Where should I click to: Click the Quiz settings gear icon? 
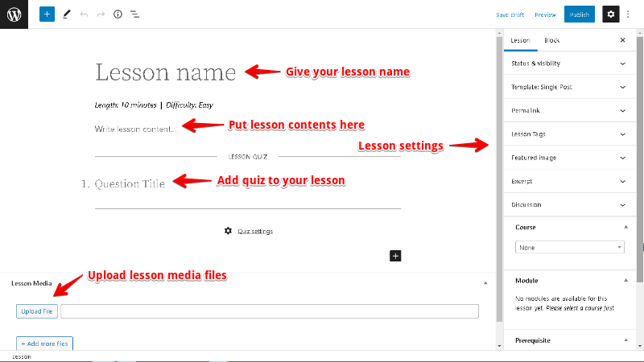[x=228, y=231]
